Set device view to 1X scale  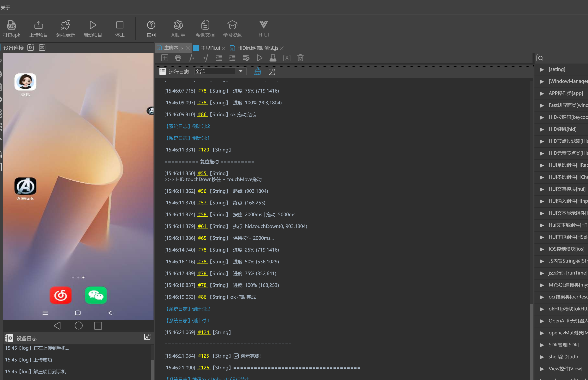pos(31,48)
